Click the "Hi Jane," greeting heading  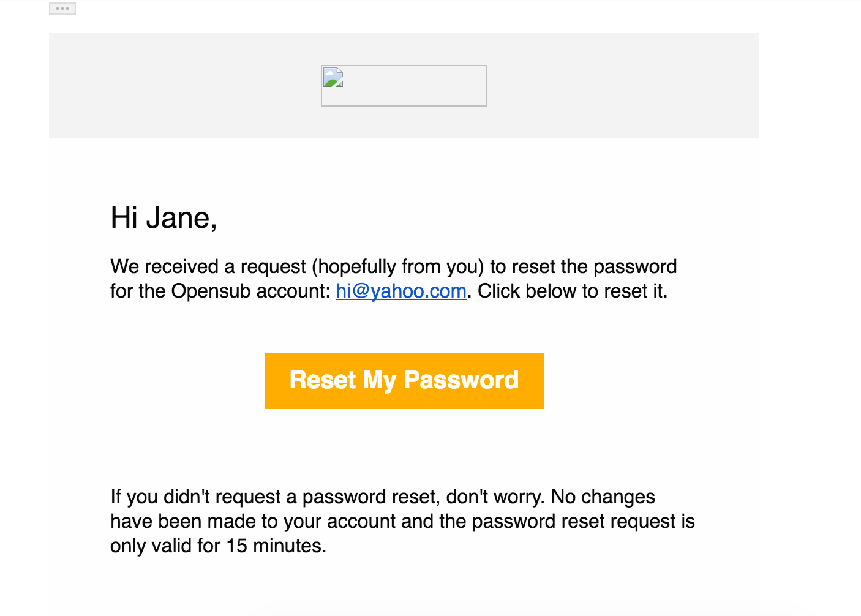164,218
